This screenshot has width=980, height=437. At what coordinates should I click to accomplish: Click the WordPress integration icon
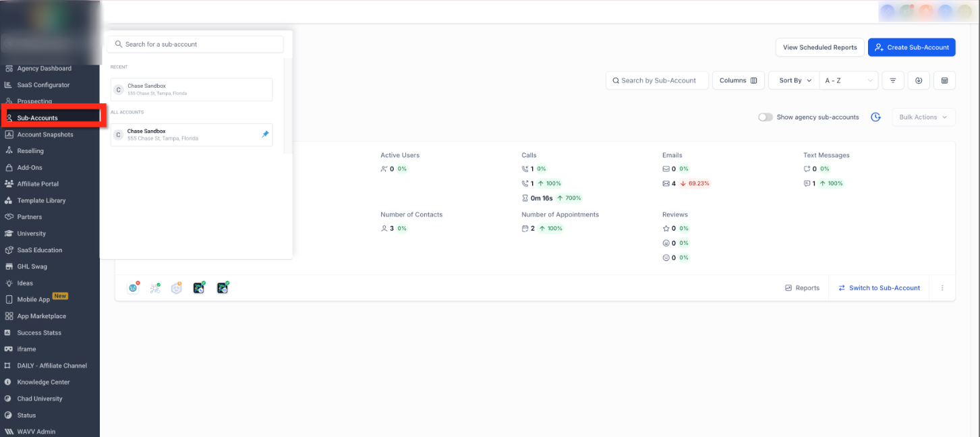134,288
